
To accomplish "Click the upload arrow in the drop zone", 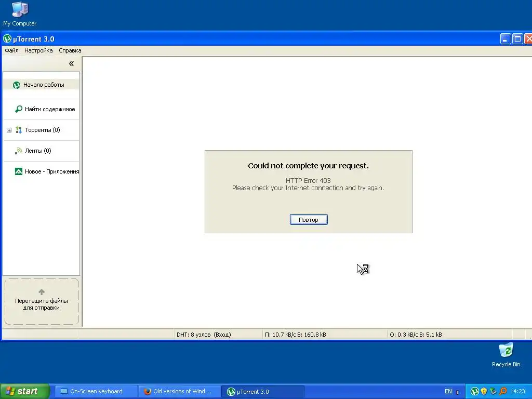I will coord(42,292).
